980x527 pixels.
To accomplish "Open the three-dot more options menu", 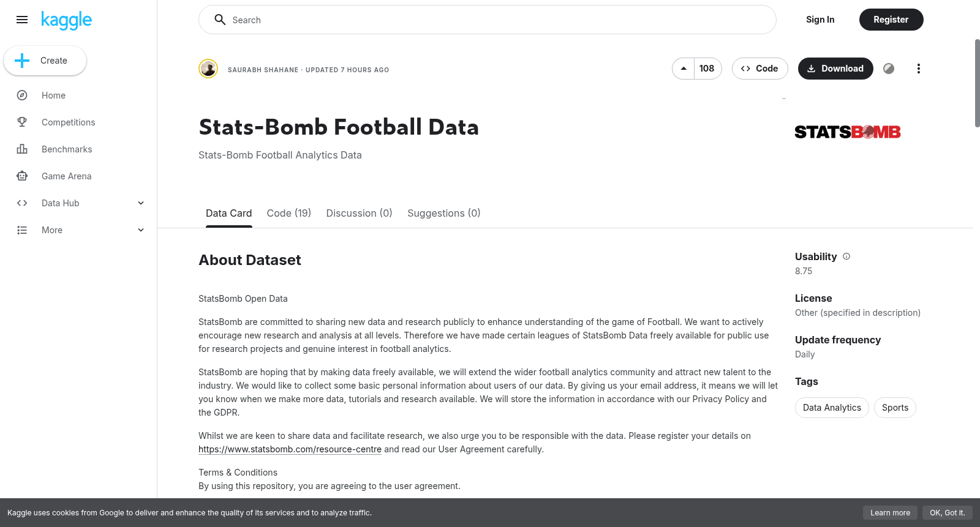I will pos(918,69).
